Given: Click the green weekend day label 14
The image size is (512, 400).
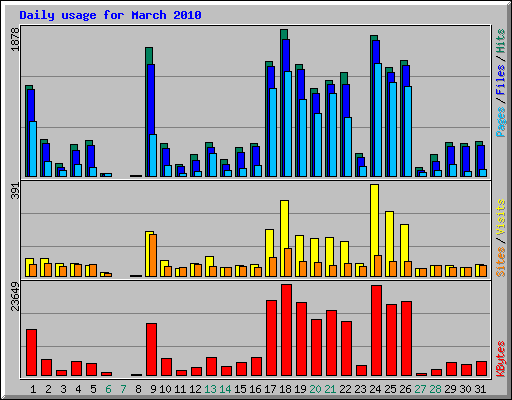Looking at the screenshot, I should pos(225,389).
